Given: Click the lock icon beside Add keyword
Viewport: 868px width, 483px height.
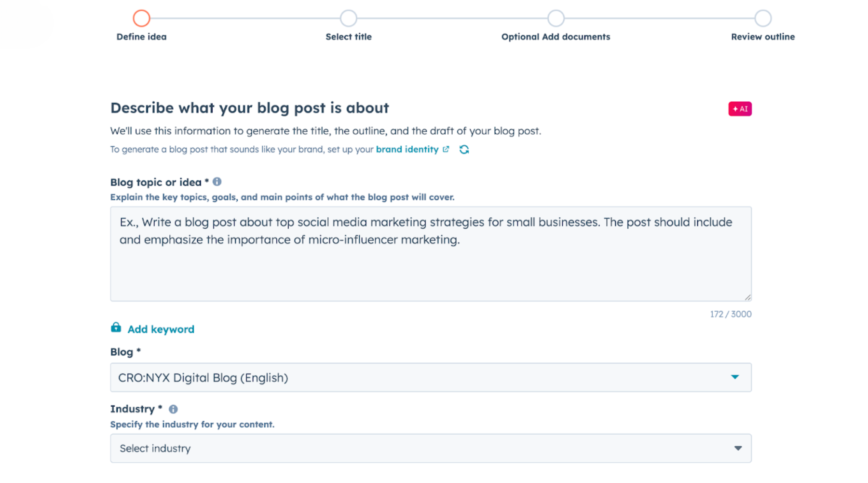Looking at the screenshot, I should [116, 328].
